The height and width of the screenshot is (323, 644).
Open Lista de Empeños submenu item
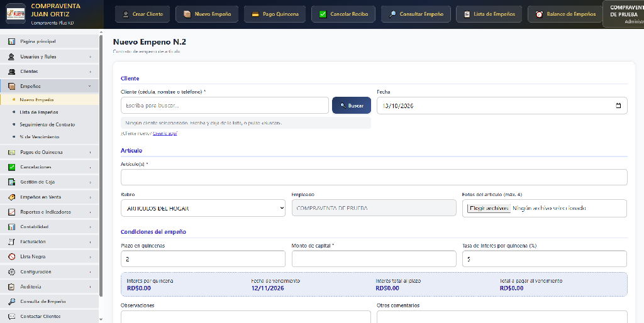tap(39, 112)
